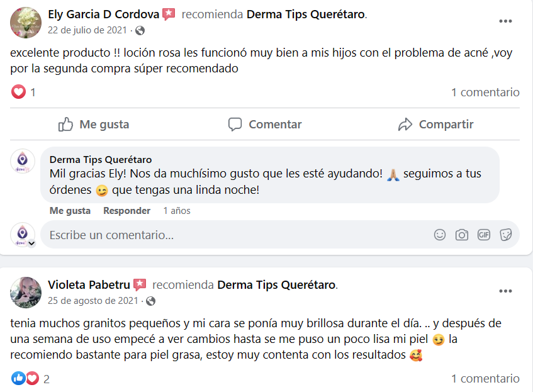533x392 pixels.
Task: Open Ely Garcia D Cordova's profile picture
Action: pyautogui.click(x=26, y=23)
